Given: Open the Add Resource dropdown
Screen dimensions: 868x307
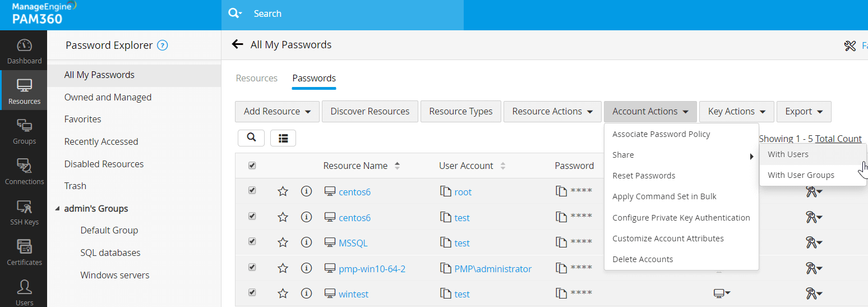Looking at the screenshot, I should click(x=277, y=112).
